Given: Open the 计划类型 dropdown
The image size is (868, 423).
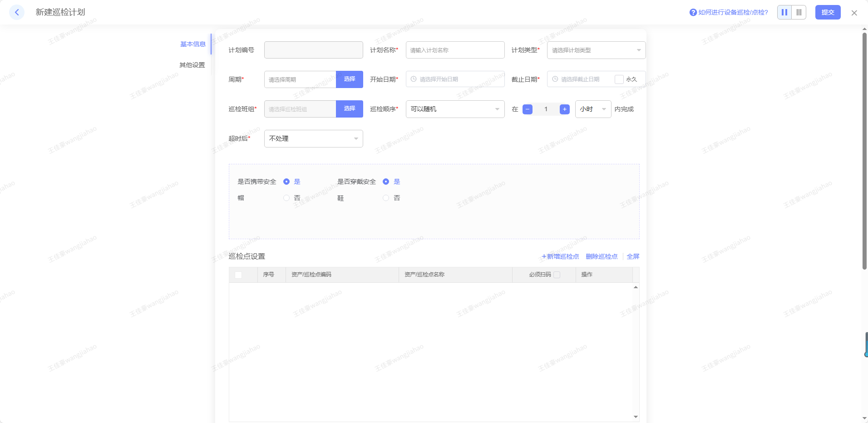Looking at the screenshot, I should 596,50.
